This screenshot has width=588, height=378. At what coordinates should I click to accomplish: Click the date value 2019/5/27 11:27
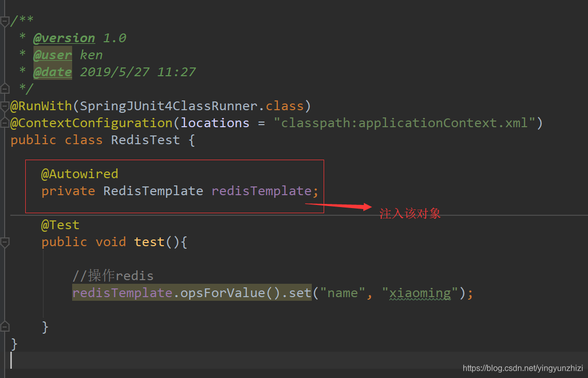(x=138, y=72)
